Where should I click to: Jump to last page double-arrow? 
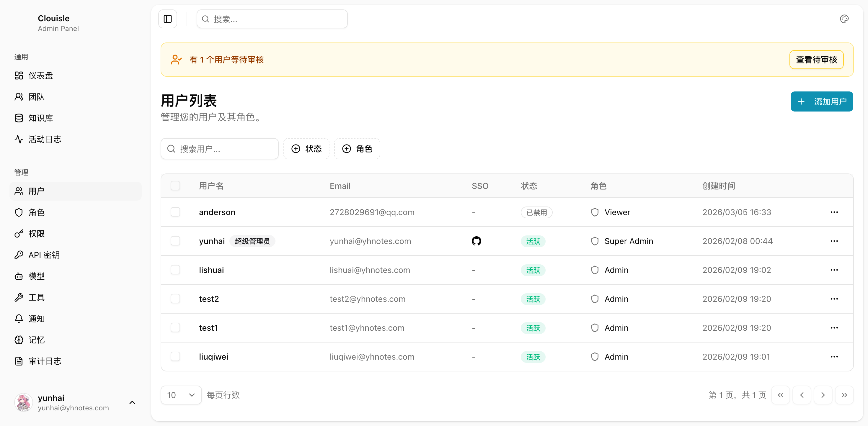coord(844,395)
